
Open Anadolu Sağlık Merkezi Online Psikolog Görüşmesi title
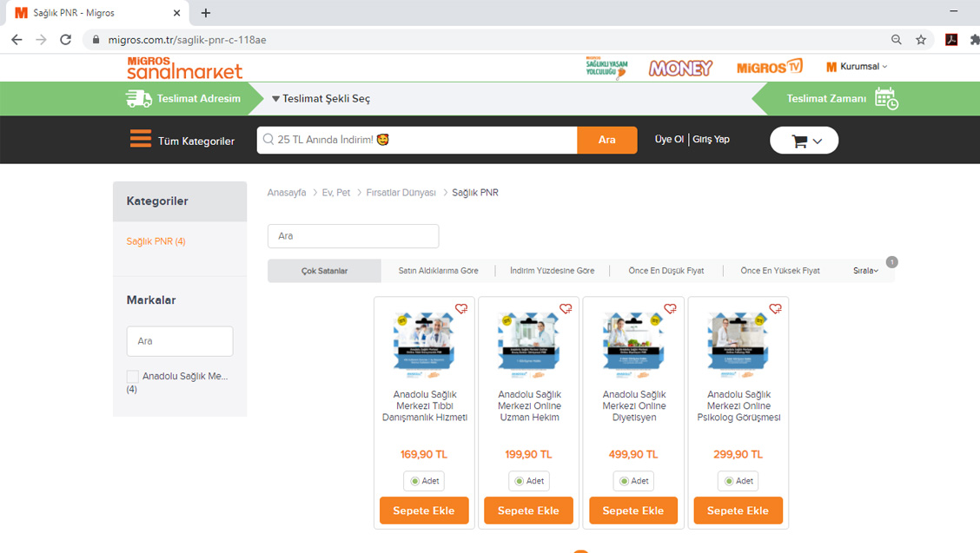click(738, 406)
